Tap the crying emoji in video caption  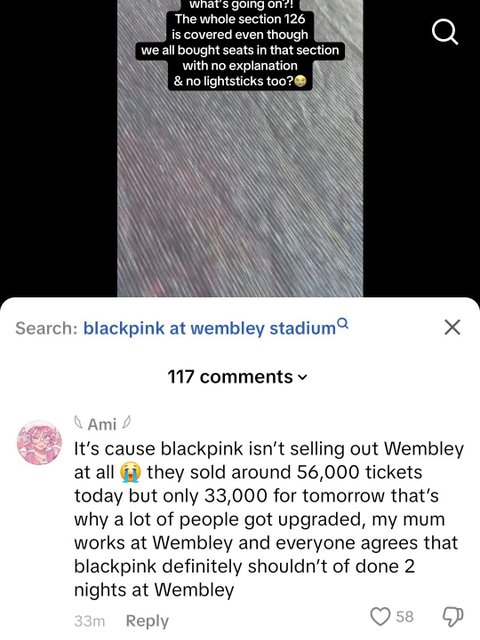pyautogui.click(x=300, y=82)
